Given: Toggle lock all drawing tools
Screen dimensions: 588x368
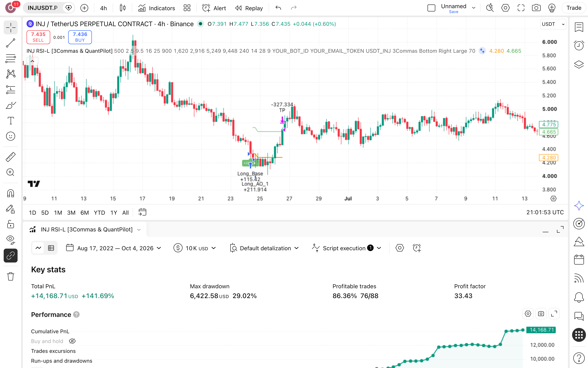Looking at the screenshot, I should [10, 224].
